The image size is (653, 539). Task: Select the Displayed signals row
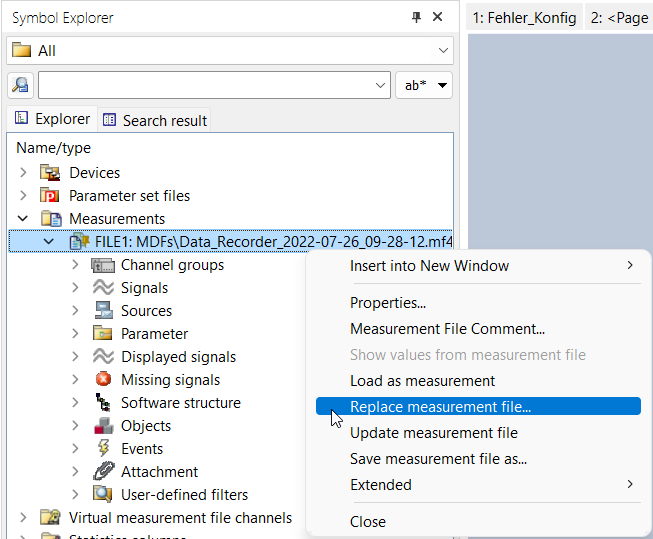click(x=178, y=357)
